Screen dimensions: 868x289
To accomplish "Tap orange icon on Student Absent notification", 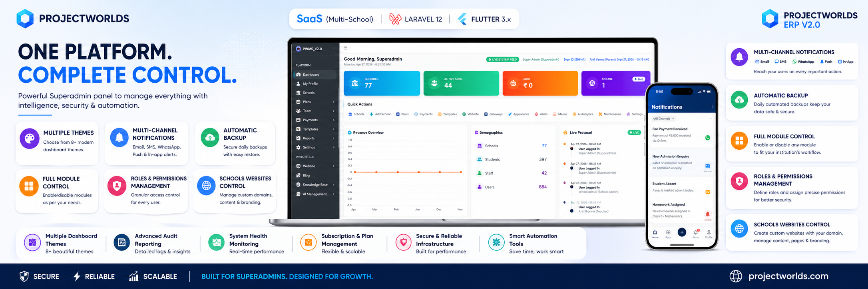I will tap(708, 192).
